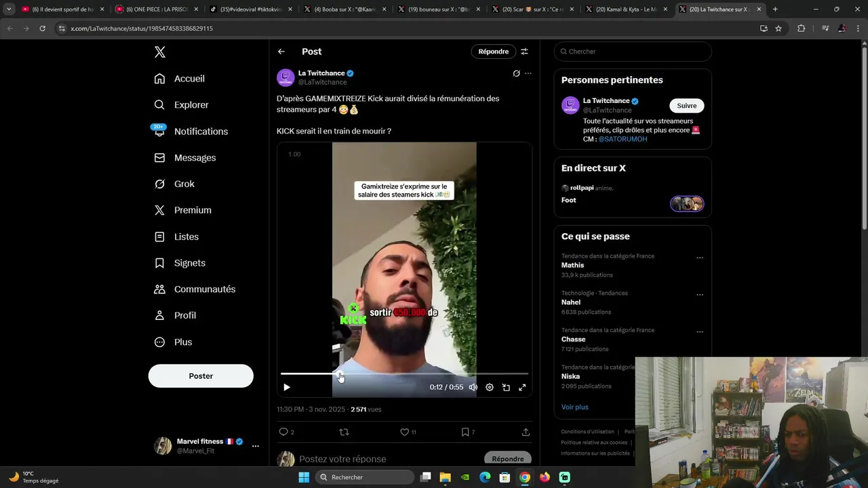Open @LaTwitchance handle on the post
This screenshot has height=488, width=868.
(323, 83)
